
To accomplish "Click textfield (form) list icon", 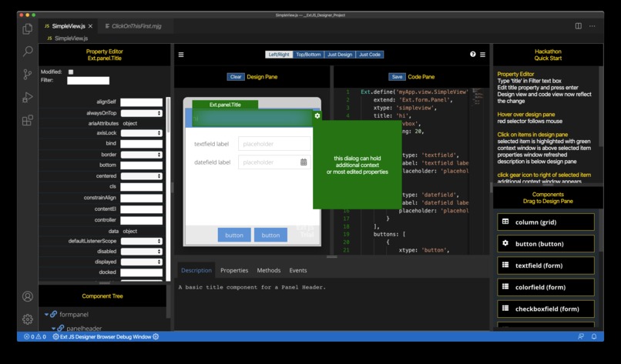I will pyautogui.click(x=505, y=265).
